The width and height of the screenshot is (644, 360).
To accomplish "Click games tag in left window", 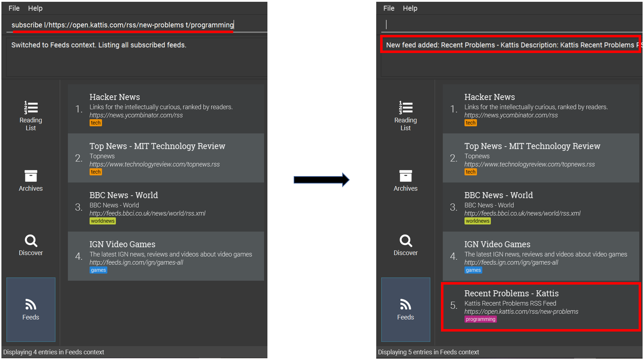I will click(99, 270).
